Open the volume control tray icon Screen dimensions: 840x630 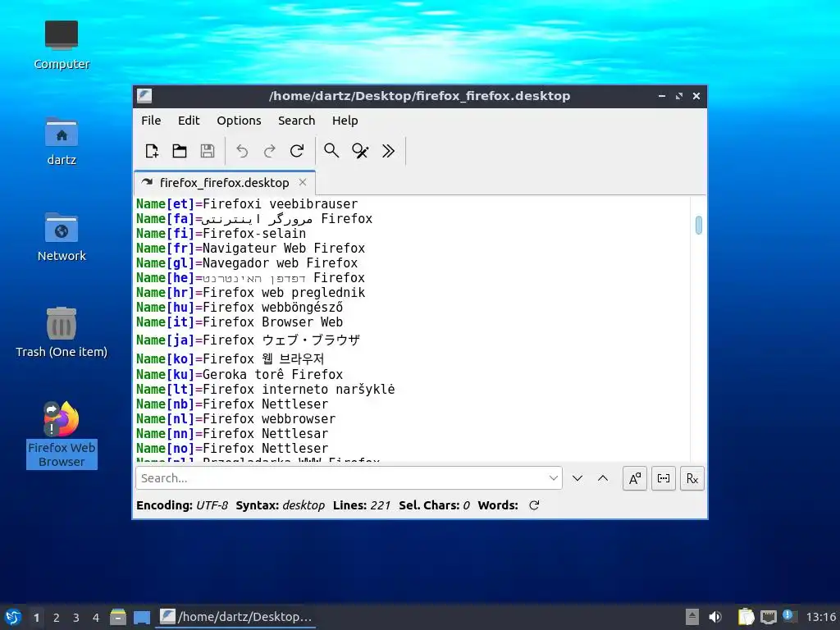[715, 617]
